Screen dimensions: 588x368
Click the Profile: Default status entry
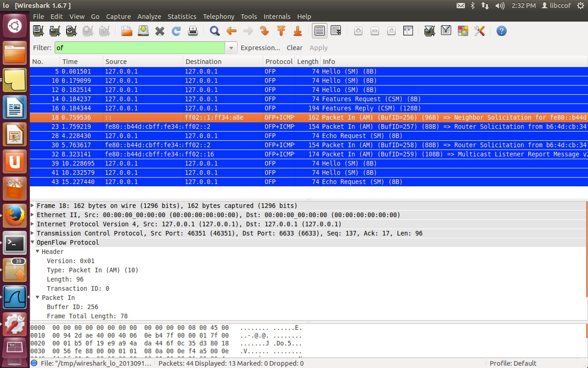tap(513, 363)
